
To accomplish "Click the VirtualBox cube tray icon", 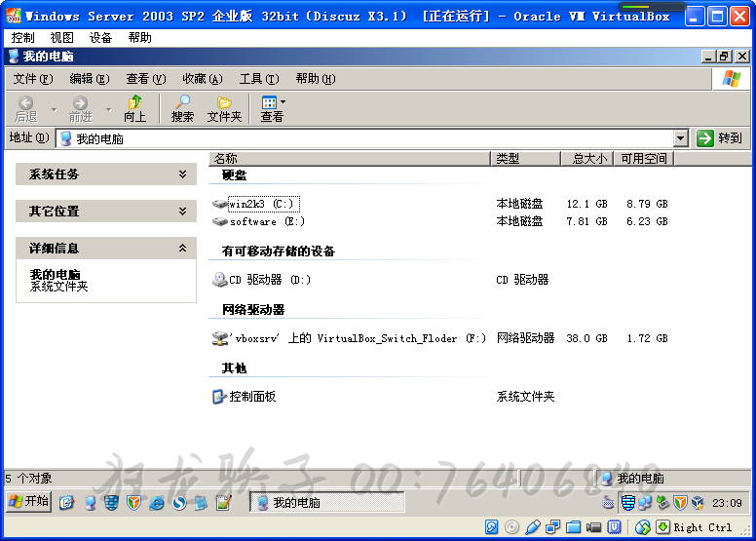I will coord(698,503).
